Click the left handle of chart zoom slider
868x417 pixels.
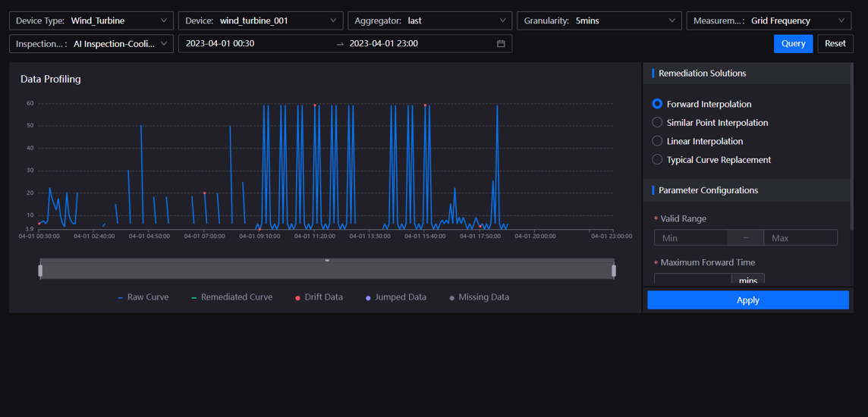pyautogui.click(x=40, y=270)
